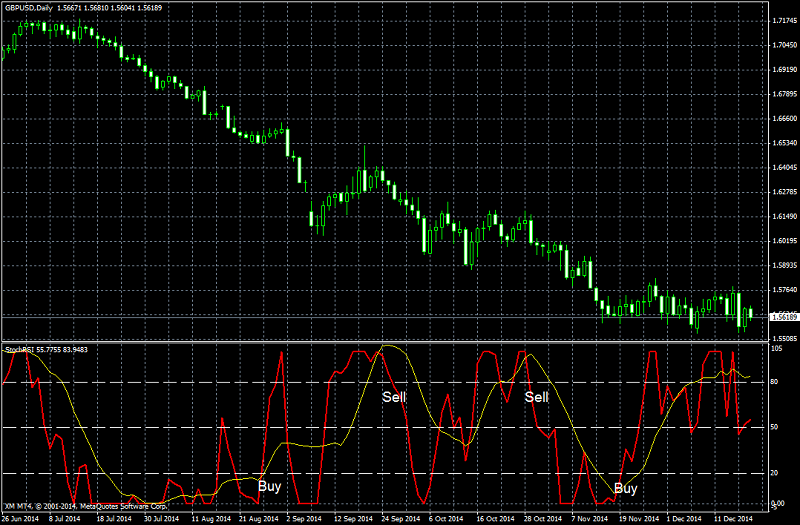This screenshot has width=800, height=525.
Task: Click the Sell label near 24 Sep
Action: (394, 397)
